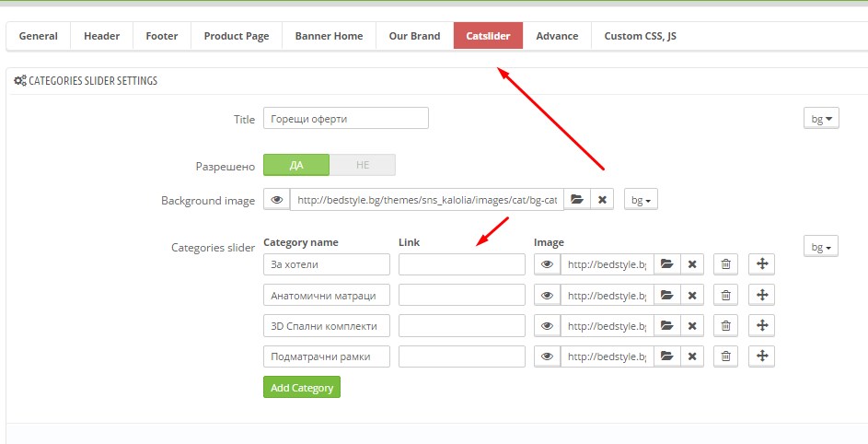
Task: Browse image folder for 3D Спални комплекти
Action: click(x=667, y=325)
